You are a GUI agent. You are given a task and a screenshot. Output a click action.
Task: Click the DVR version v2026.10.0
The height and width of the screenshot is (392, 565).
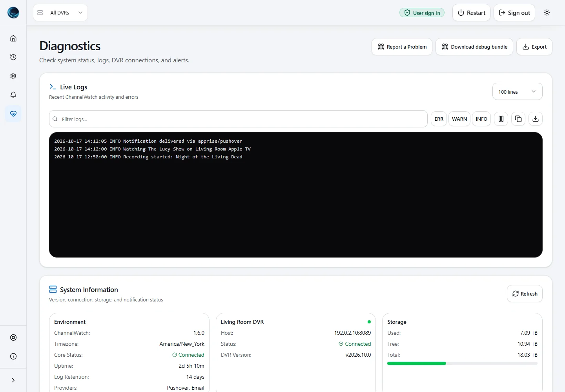click(358, 355)
